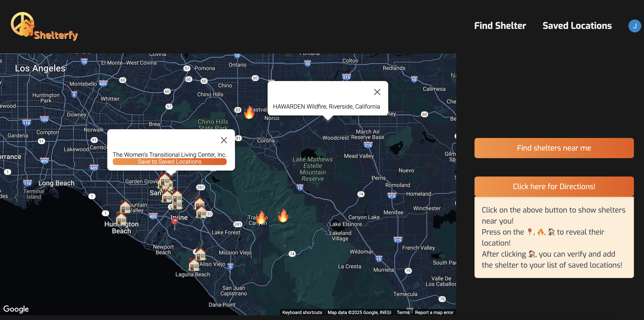
Task: Close the Women's Transitional Living Center popup
Action: click(224, 140)
